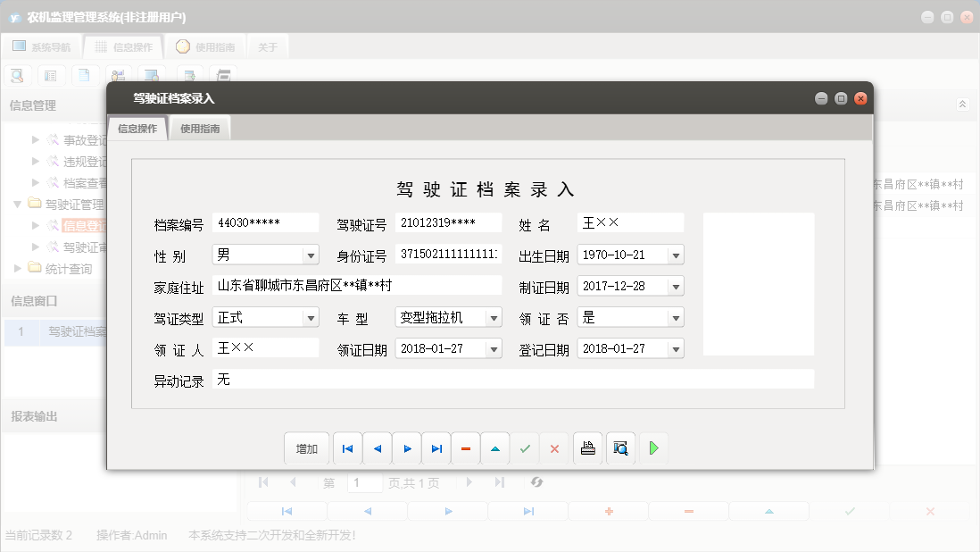Screen dimensions: 980x552
Task: Open the 出生日期 date picker dropdown
Action: coord(677,255)
